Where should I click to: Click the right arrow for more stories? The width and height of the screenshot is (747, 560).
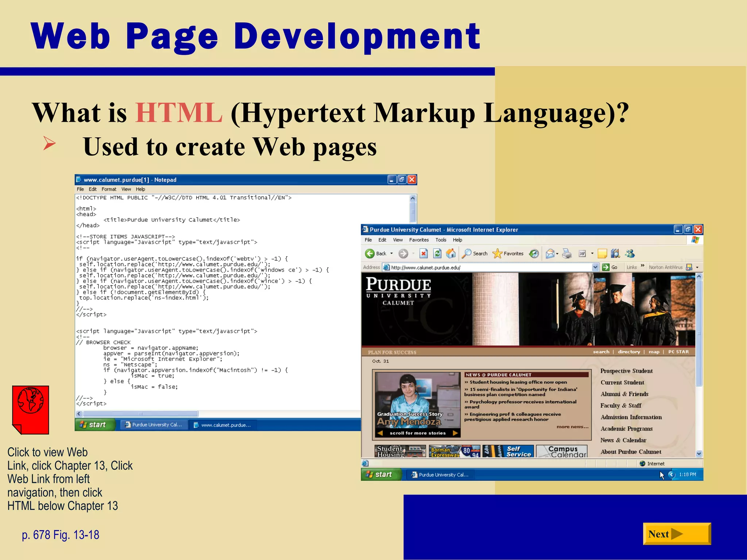tap(455, 433)
